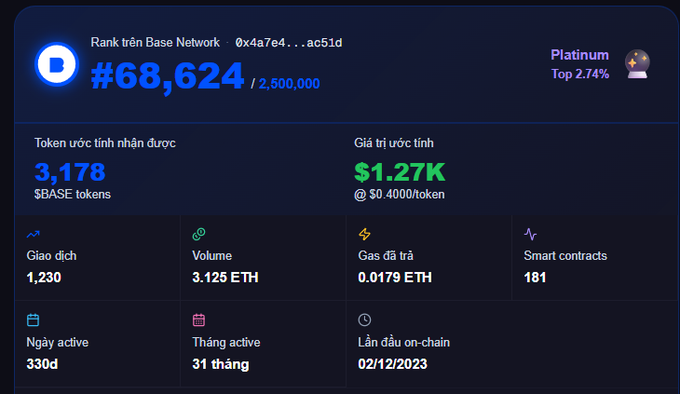Click the Giao dịch label
Screen dimensions: 680x394
(x=52, y=256)
